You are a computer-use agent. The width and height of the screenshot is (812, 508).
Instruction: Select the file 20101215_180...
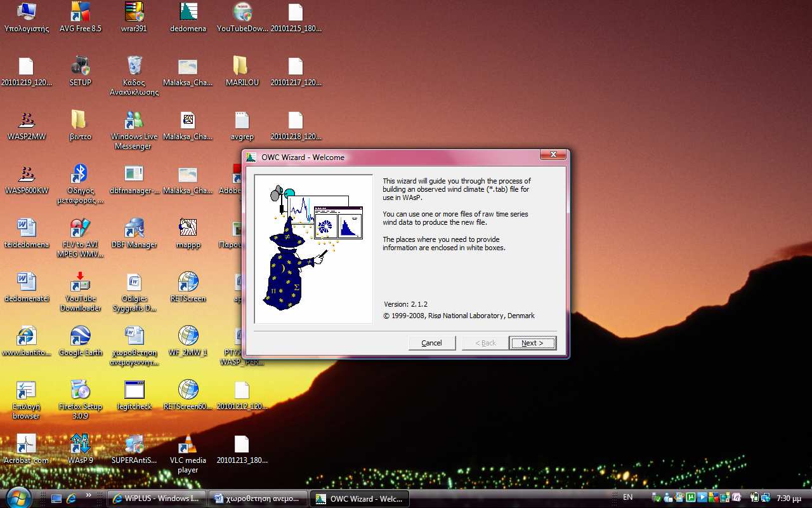(296, 18)
